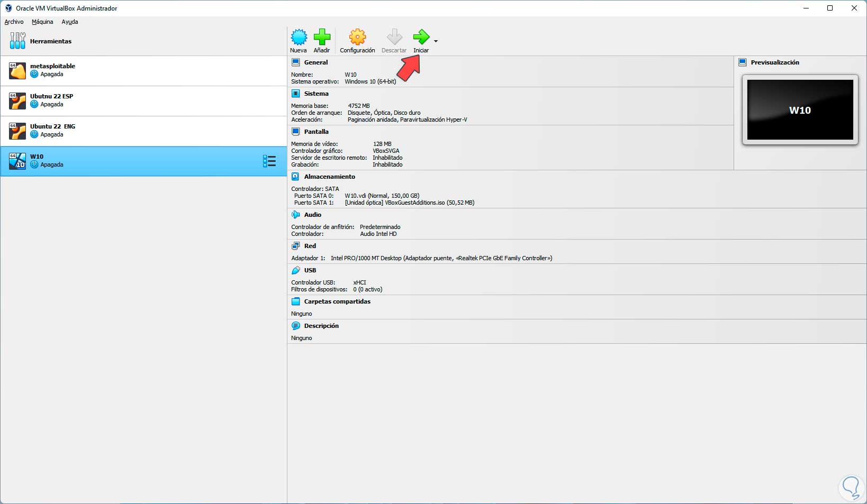Open the Red settings heading link
867x504 pixels.
310,246
